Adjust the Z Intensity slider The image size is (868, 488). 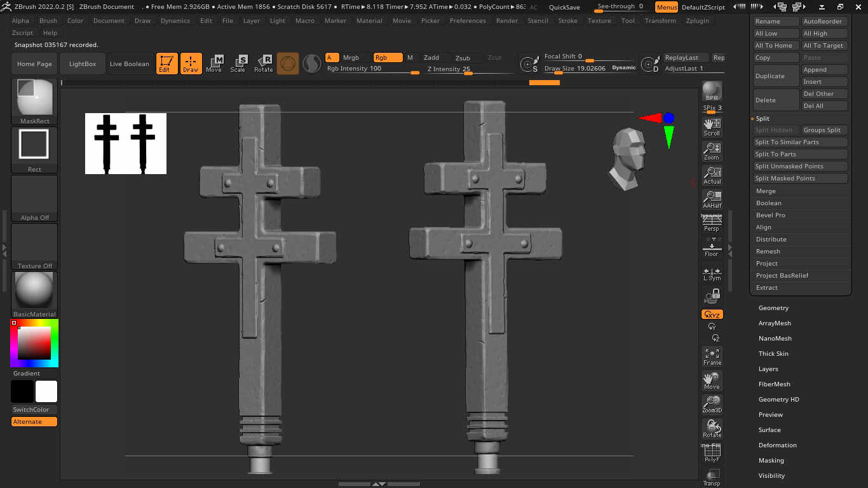(469, 69)
